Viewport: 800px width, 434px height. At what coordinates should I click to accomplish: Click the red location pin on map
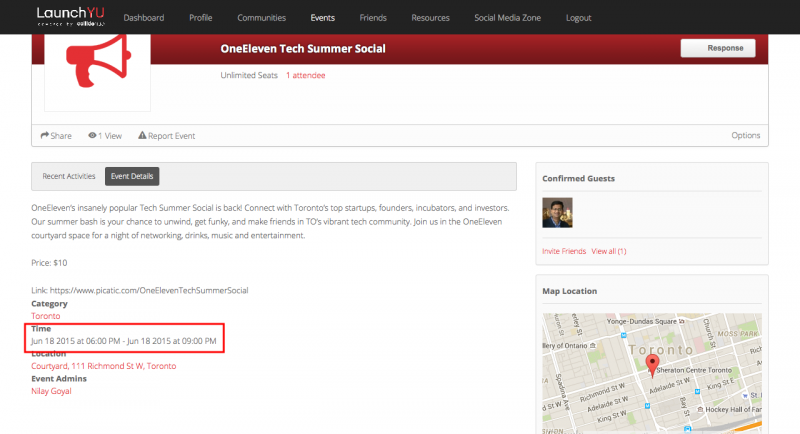pyautogui.click(x=652, y=365)
